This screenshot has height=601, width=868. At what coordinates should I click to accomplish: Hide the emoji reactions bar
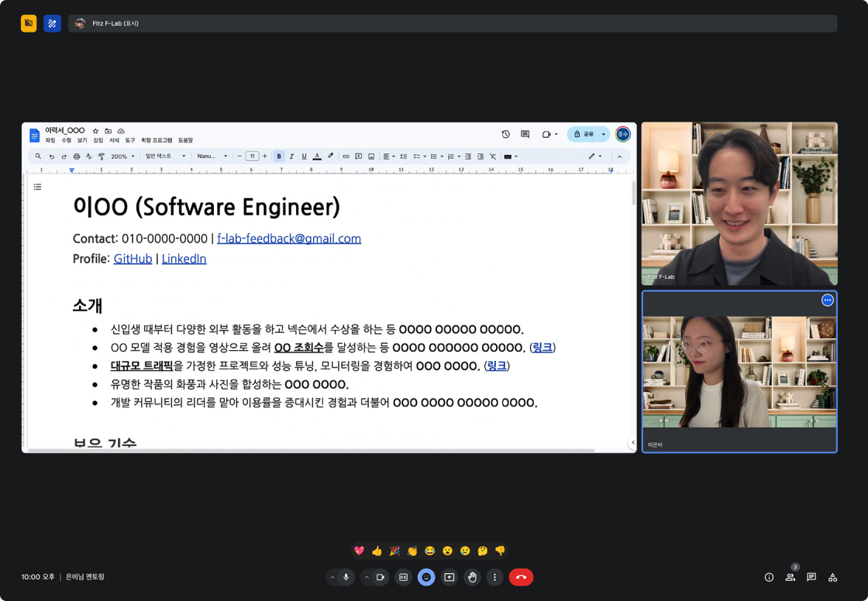coord(426,577)
